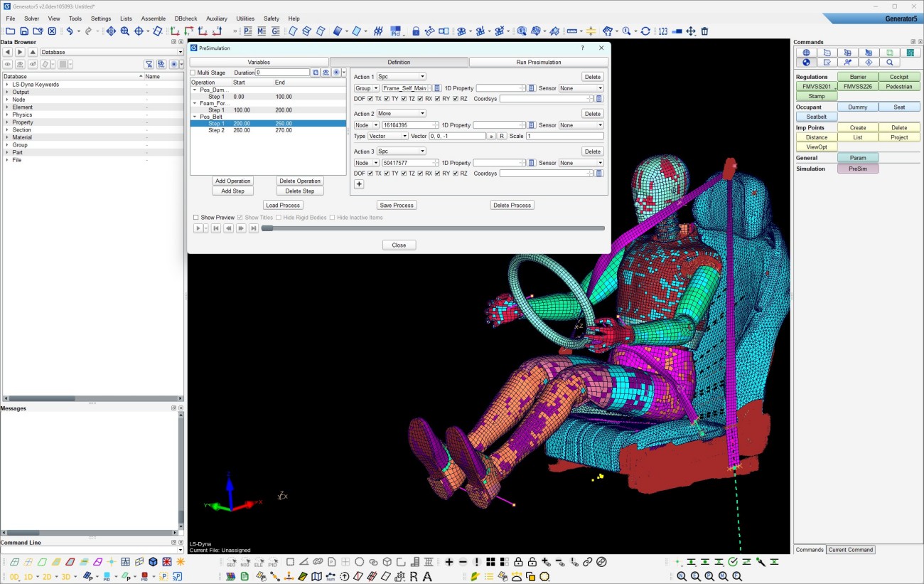Click the plus icon below Action 3
The image size is (924, 584).
(x=359, y=184)
